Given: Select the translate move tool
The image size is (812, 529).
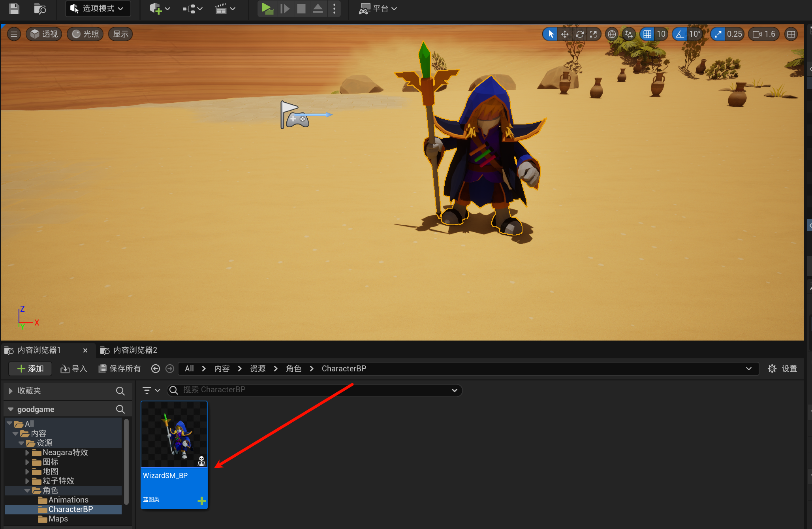Looking at the screenshot, I should (x=565, y=34).
